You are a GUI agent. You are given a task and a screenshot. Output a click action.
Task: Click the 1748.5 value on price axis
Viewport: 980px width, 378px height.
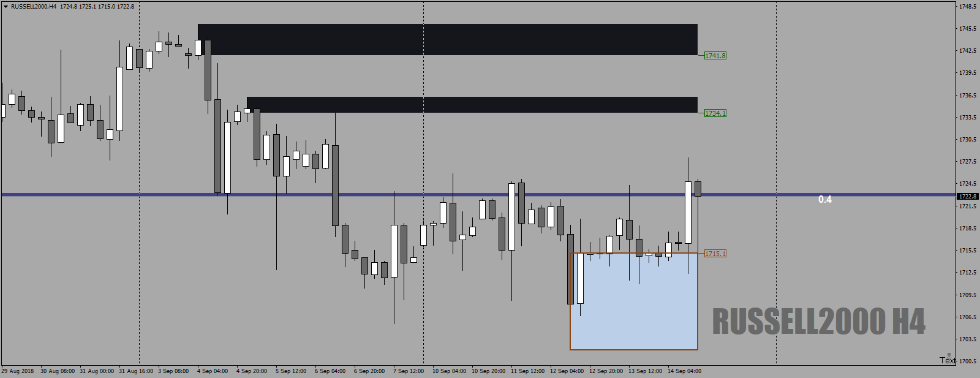(x=968, y=7)
